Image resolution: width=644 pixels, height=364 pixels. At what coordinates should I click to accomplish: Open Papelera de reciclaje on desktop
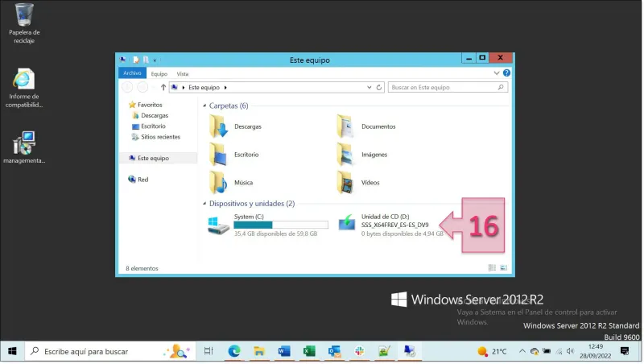pos(24,14)
